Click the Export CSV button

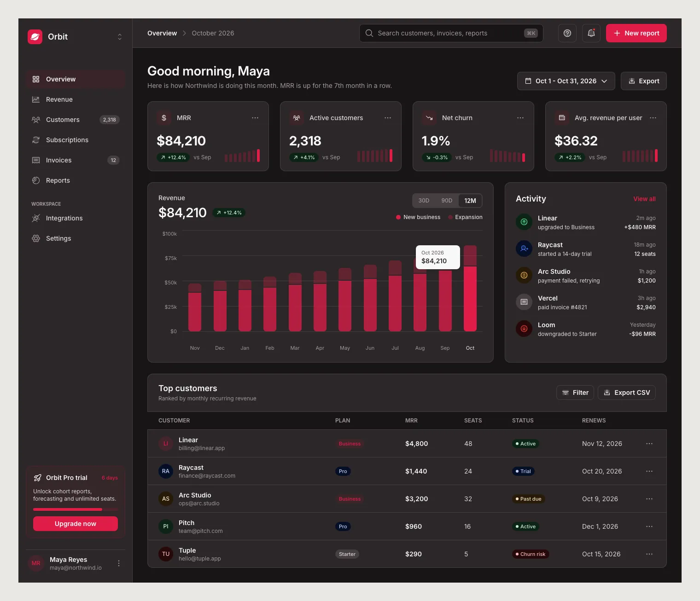click(x=627, y=393)
